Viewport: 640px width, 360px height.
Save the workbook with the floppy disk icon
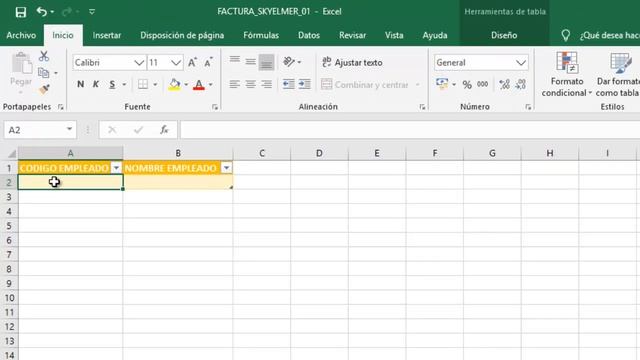20,12
